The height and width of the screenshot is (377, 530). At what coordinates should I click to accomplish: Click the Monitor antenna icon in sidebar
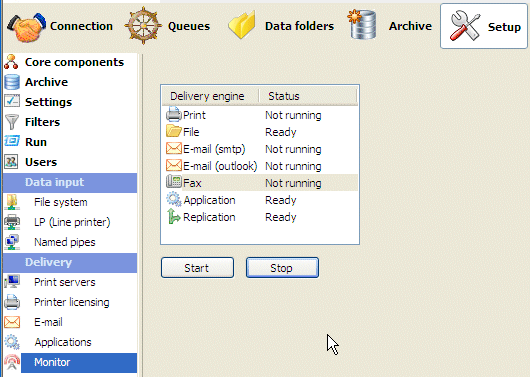coord(12,362)
